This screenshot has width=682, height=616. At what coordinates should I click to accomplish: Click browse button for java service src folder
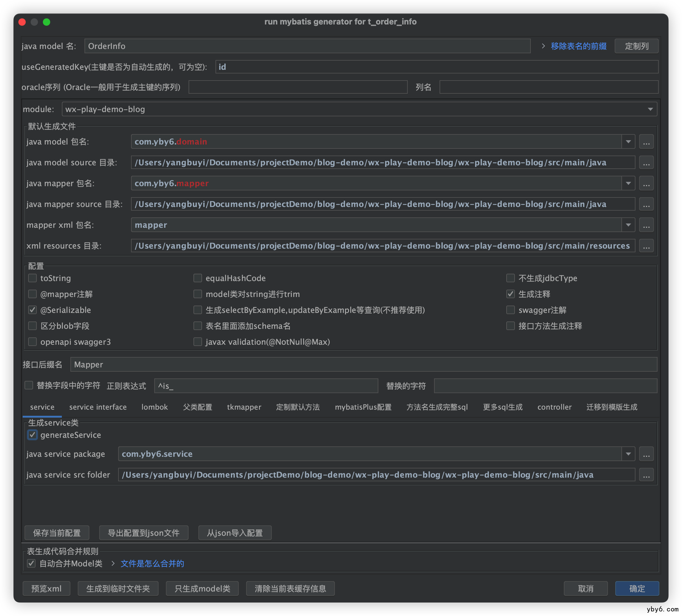click(646, 475)
